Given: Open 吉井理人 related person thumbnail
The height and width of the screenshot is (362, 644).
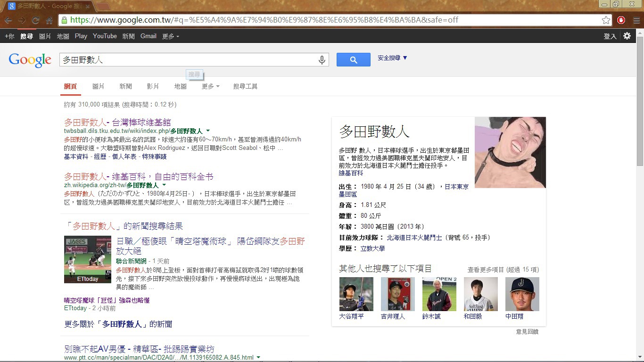Looking at the screenshot, I should tap(397, 294).
